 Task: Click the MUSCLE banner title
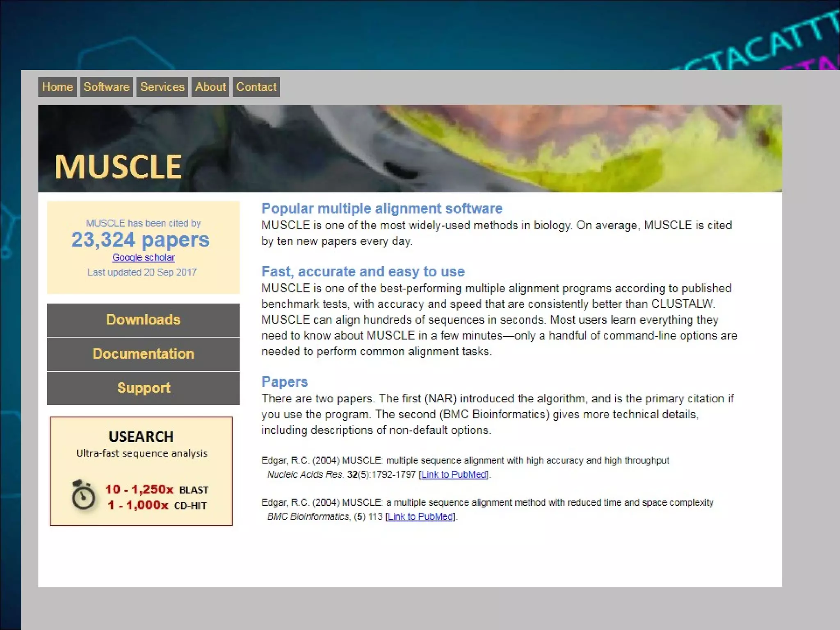pyautogui.click(x=118, y=167)
